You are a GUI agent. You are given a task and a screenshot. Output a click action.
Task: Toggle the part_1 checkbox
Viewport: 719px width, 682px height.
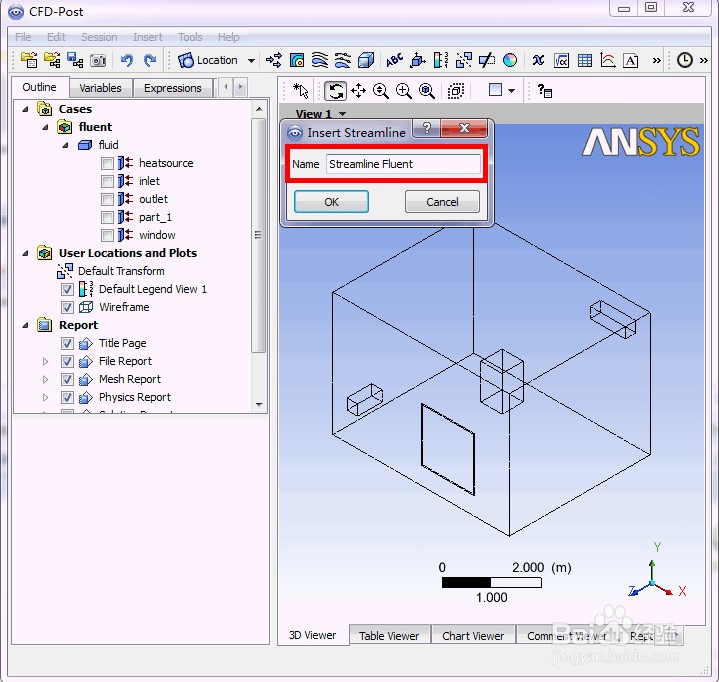pyautogui.click(x=107, y=217)
